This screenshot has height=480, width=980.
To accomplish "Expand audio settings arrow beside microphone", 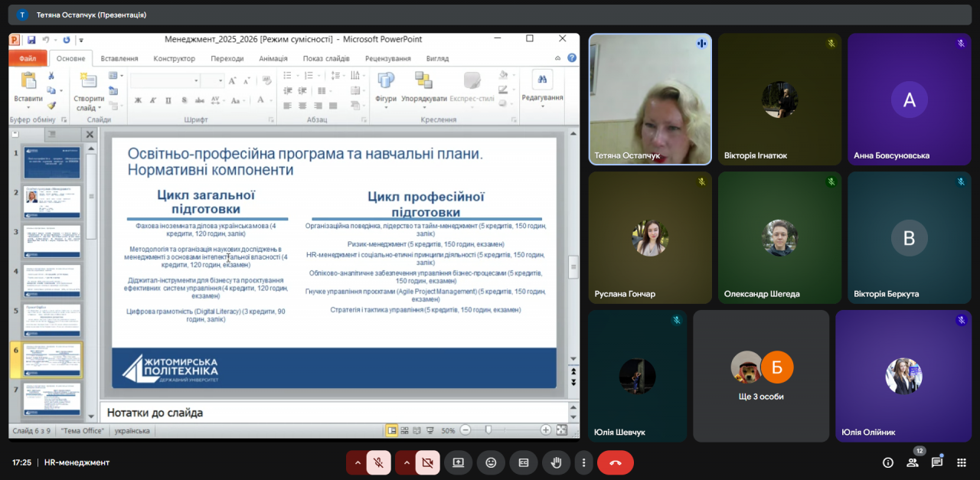I will tap(357, 462).
